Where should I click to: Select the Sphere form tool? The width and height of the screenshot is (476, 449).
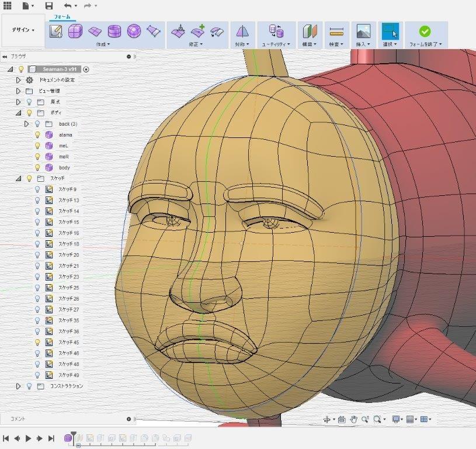click(134, 32)
